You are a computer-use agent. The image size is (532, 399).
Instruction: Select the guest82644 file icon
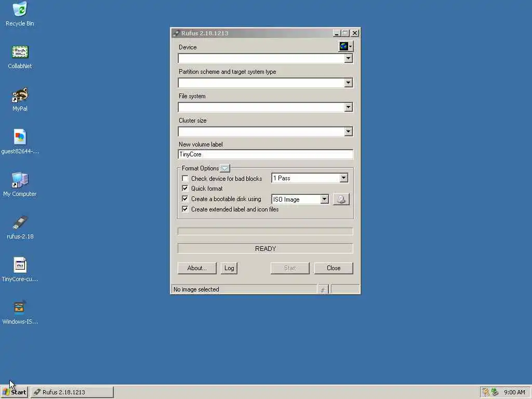pos(20,142)
